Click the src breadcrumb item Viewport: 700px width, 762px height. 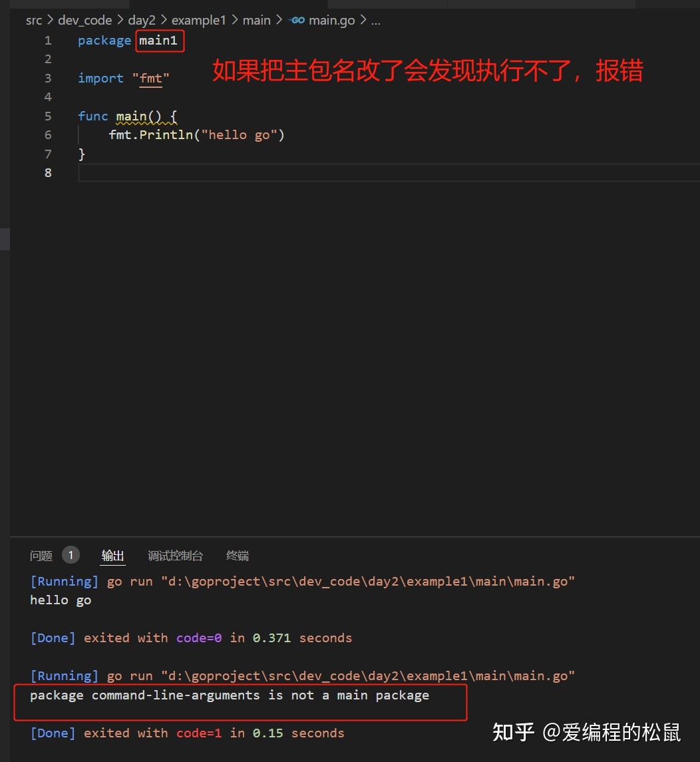[33, 20]
